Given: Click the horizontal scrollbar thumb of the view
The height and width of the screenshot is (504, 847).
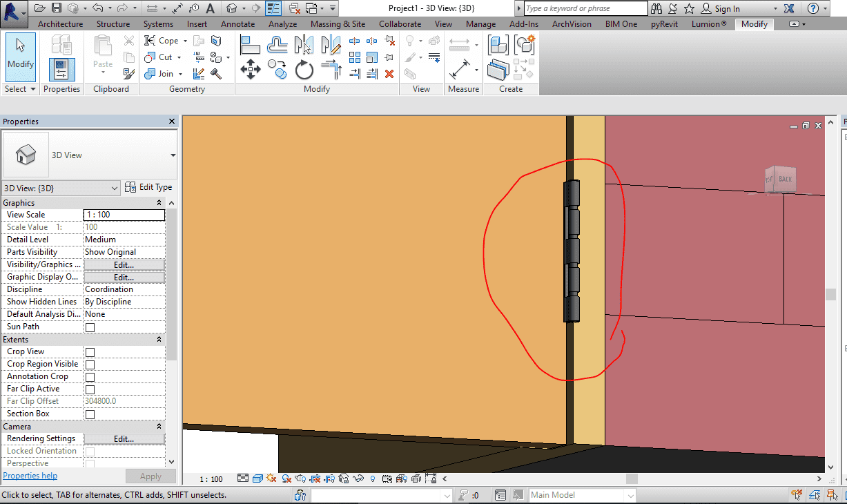Looking at the screenshot, I should tap(632, 478).
